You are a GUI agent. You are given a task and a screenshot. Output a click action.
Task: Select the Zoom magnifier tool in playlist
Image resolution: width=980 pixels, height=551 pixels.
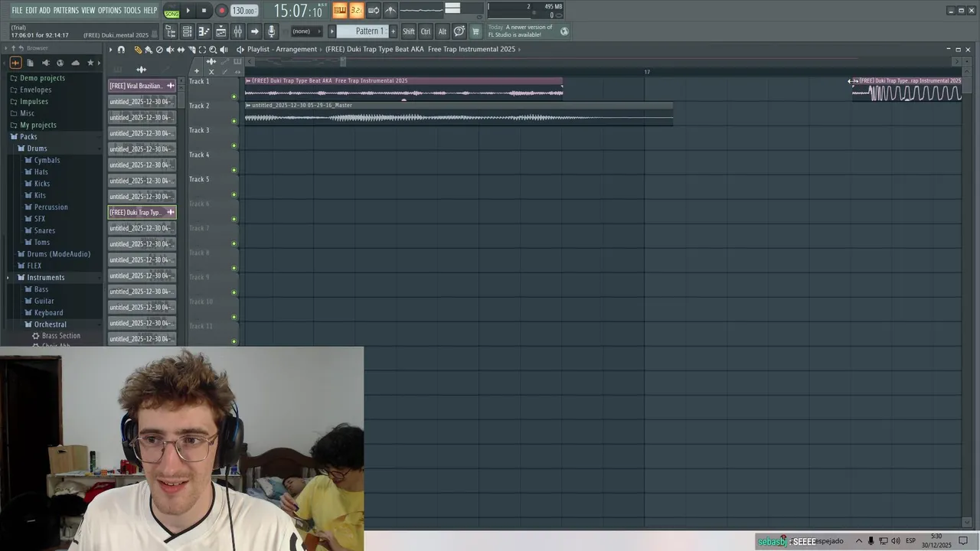coord(213,50)
